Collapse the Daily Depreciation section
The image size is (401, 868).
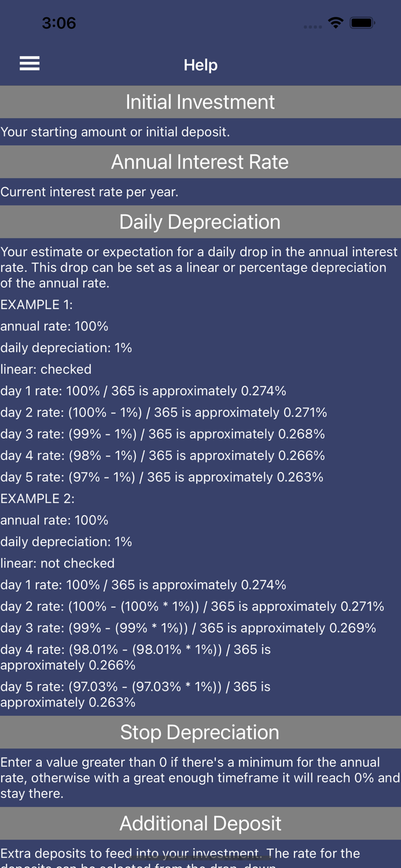tap(200, 222)
